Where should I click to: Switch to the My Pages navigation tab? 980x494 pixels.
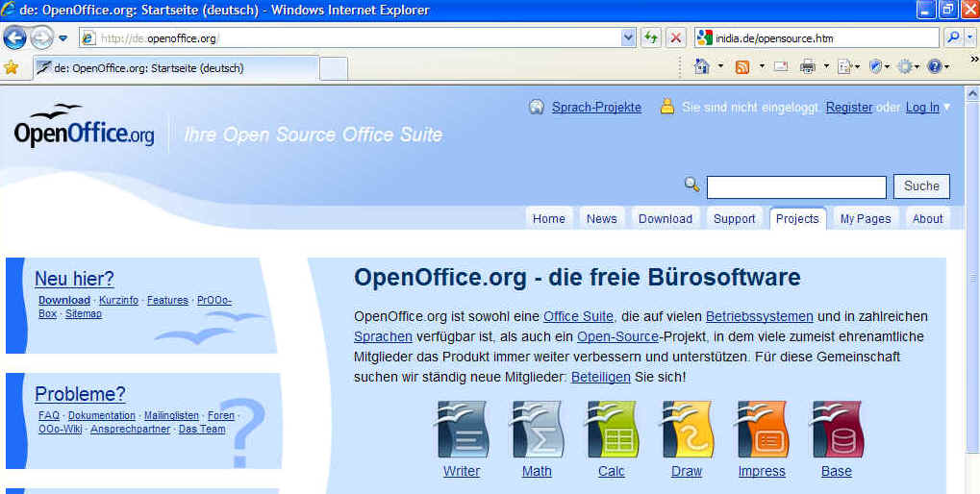point(866,218)
